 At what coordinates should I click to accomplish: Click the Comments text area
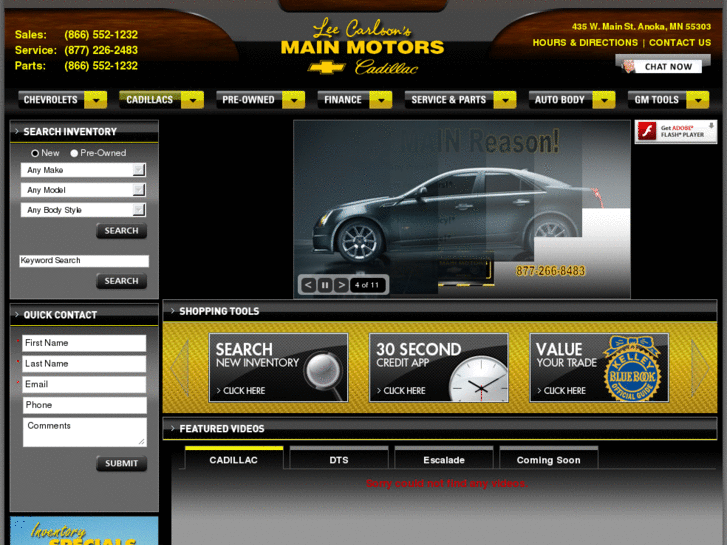(x=84, y=432)
